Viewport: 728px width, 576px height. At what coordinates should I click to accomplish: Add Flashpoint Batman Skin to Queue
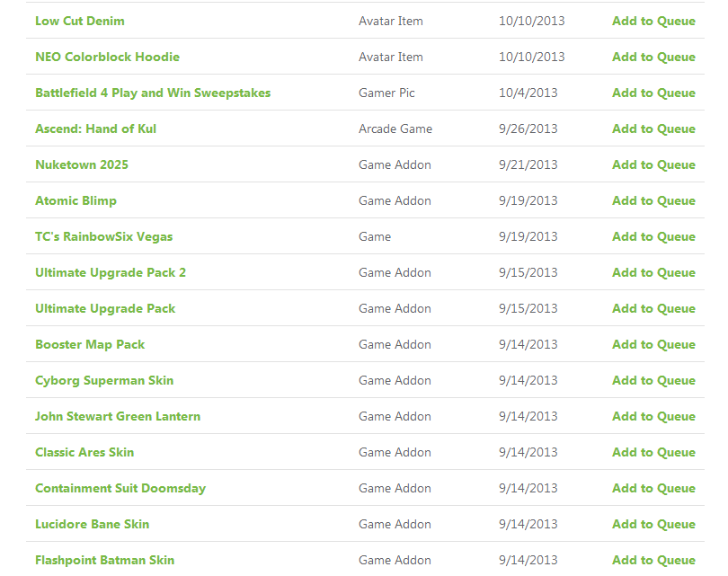click(x=653, y=560)
